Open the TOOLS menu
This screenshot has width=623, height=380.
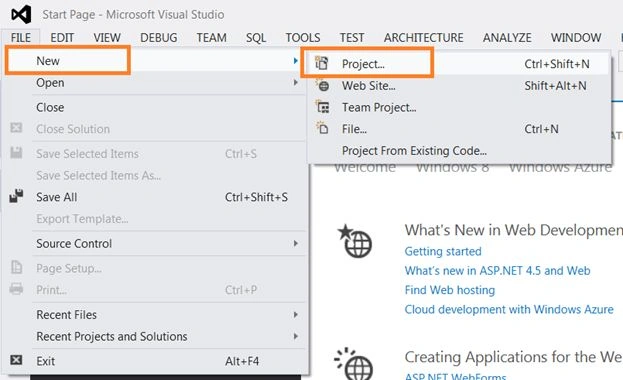point(303,38)
